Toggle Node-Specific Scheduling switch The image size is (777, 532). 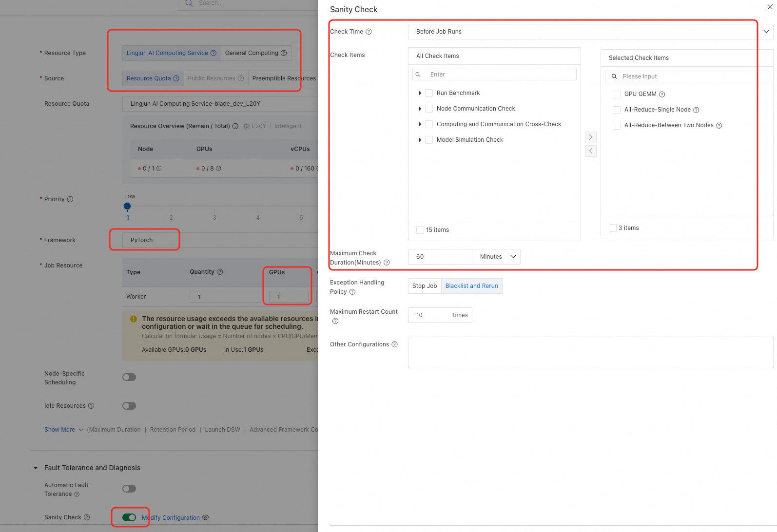click(129, 377)
